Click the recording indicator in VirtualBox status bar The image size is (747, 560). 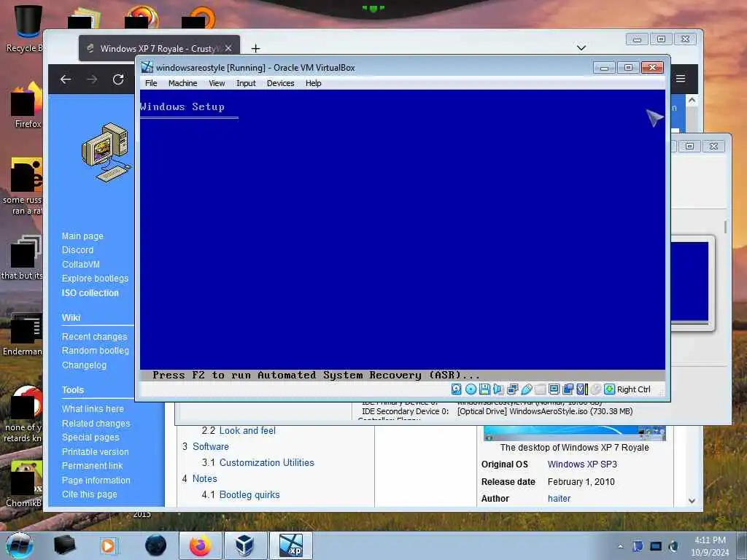pyautogui.click(x=568, y=389)
